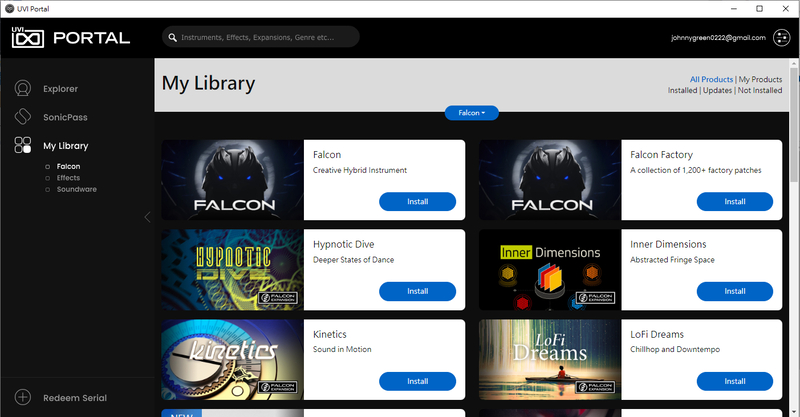Install LoFi Dreams expansion
The width and height of the screenshot is (800, 417).
coord(735,381)
